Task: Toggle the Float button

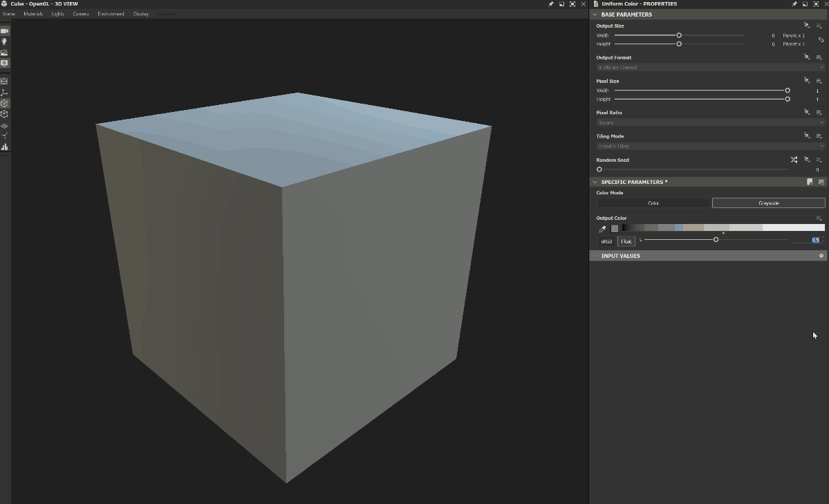Action: pyautogui.click(x=626, y=241)
